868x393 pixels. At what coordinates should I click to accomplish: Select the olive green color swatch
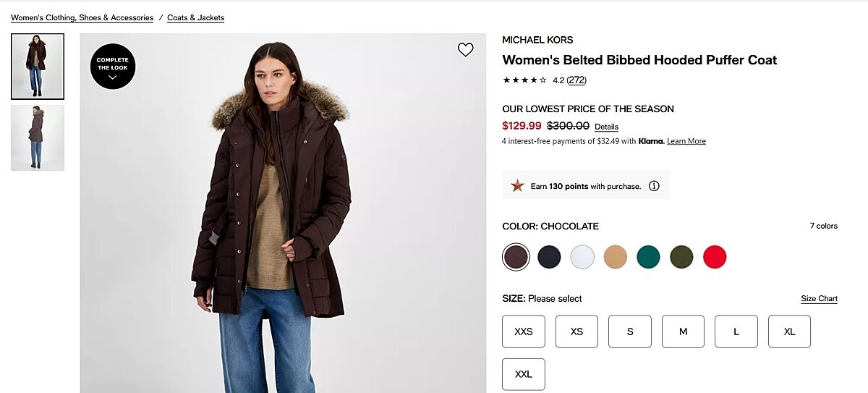coord(681,257)
